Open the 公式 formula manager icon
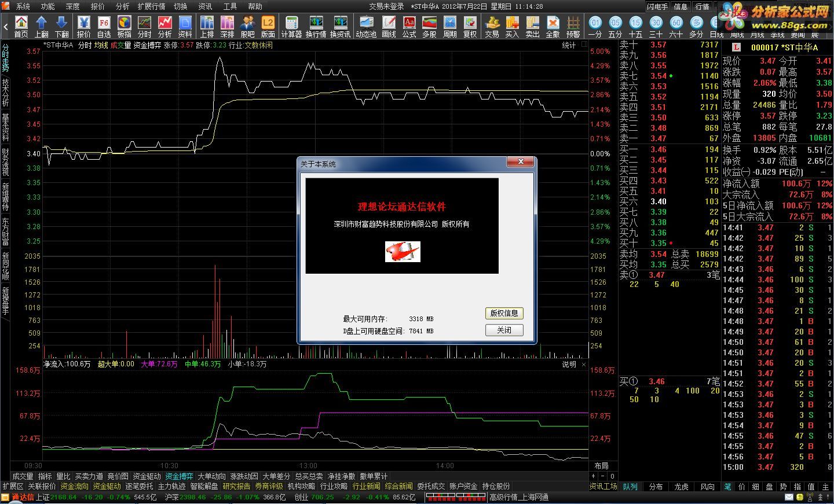 click(x=409, y=27)
